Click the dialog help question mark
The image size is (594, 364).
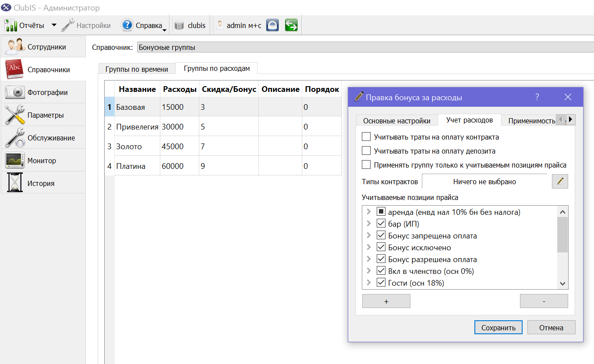click(x=537, y=97)
